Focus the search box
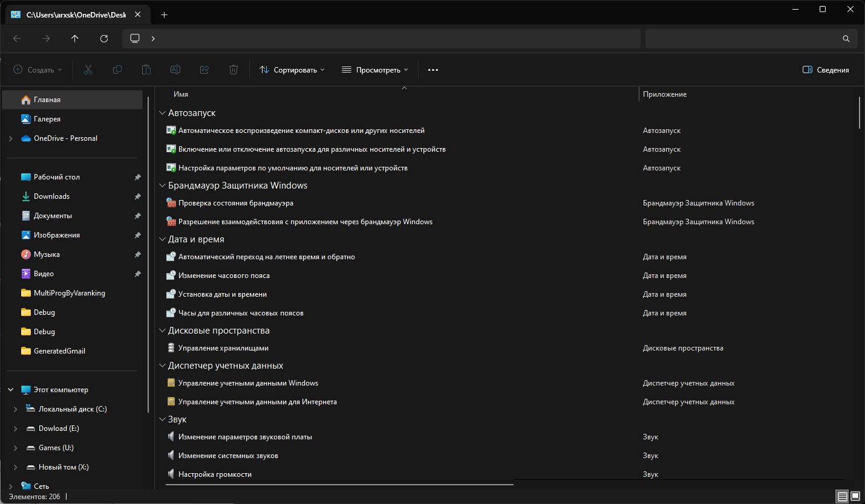Image resolution: width=865 pixels, height=504 pixels. click(751, 38)
